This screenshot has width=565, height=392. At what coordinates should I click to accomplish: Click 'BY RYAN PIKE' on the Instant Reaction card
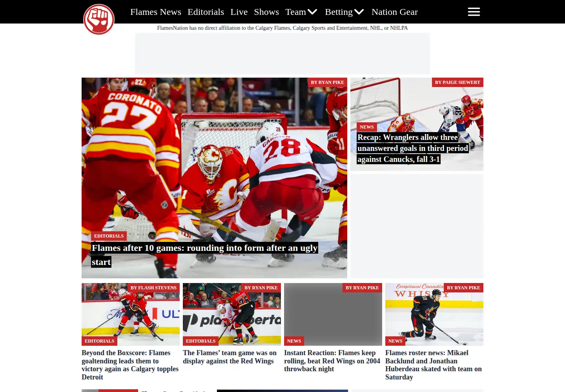(x=363, y=288)
